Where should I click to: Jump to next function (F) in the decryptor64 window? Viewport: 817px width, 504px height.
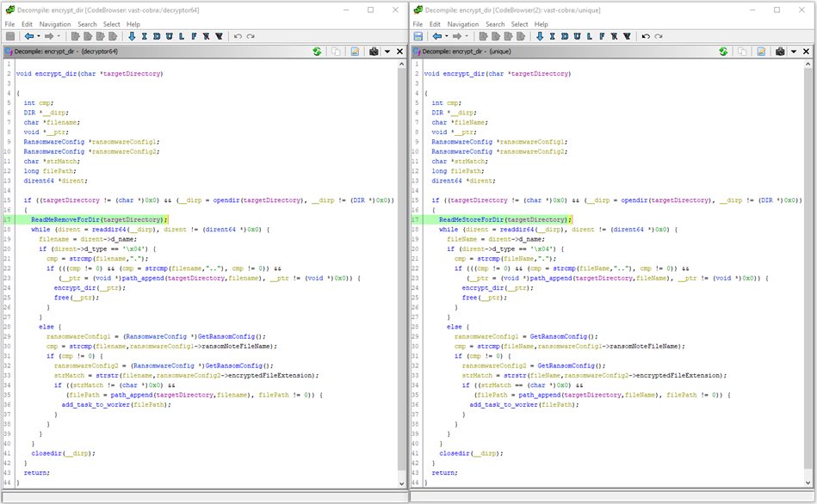point(194,36)
